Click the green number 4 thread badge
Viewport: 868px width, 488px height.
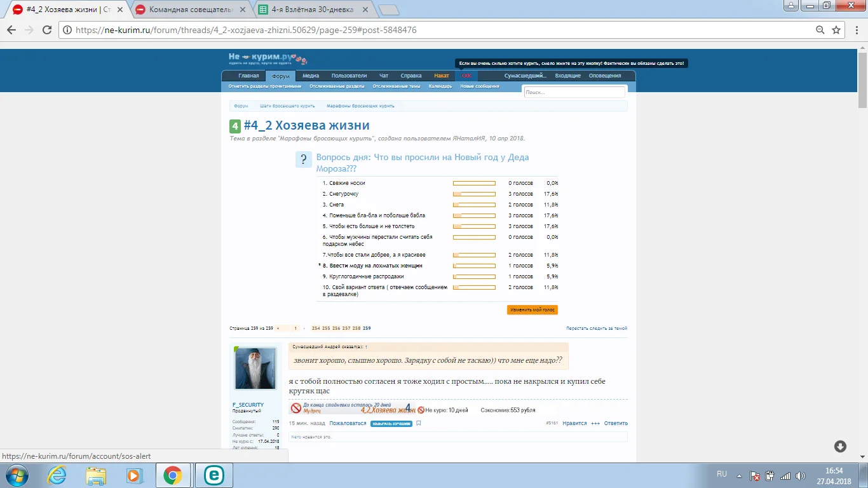coord(234,126)
